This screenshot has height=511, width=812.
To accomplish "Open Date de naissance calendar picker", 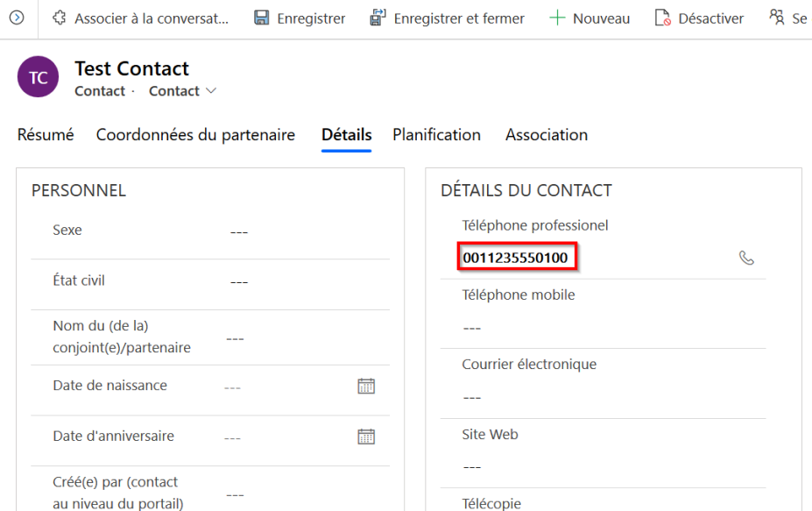I will pos(366,386).
